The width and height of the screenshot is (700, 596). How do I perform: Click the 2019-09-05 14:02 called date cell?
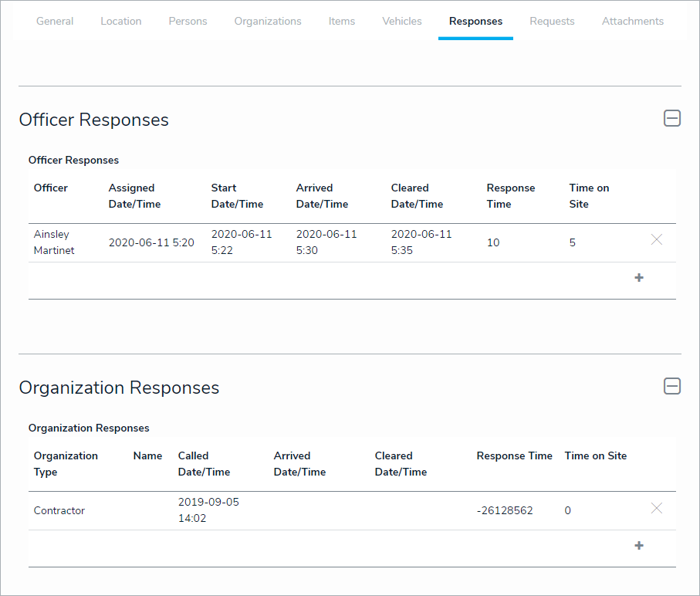coord(208,510)
